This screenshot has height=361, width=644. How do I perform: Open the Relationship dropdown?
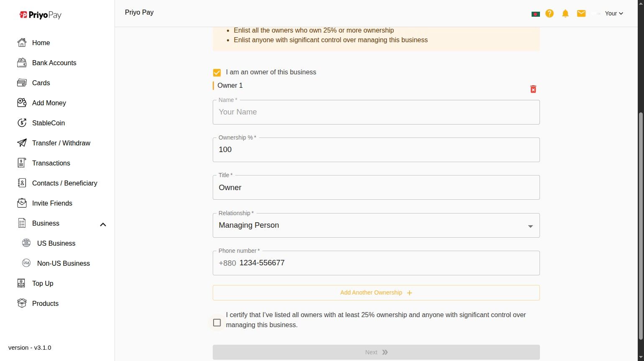tap(376, 226)
